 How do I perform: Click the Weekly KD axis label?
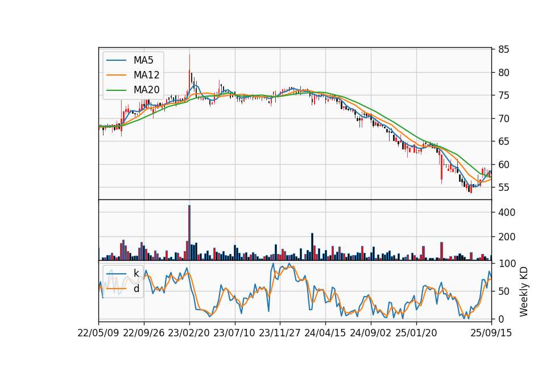pos(524,291)
